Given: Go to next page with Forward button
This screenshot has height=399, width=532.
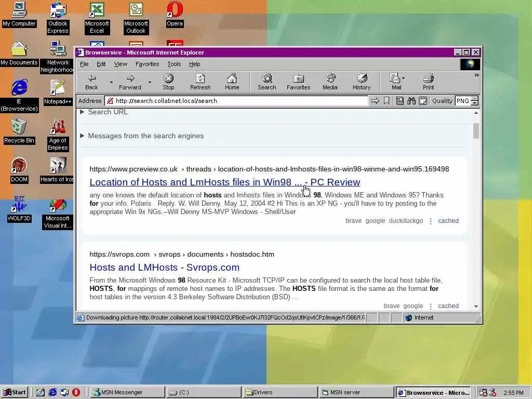Looking at the screenshot, I should tap(130, 82).
